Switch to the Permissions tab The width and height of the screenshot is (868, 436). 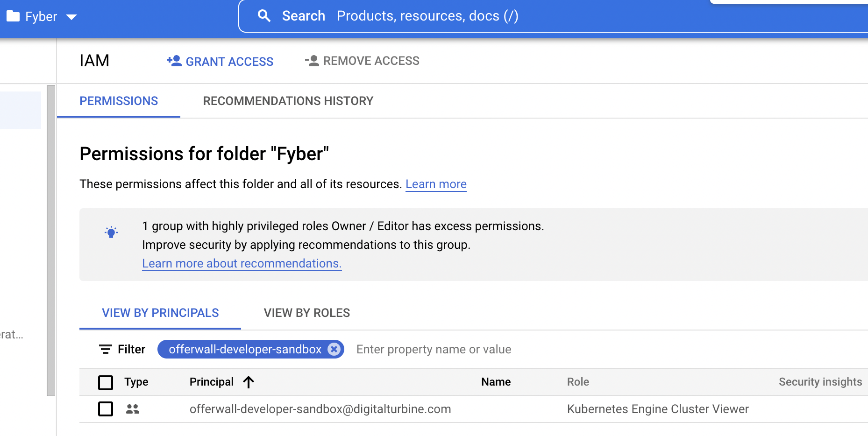pyautogui.click(x=119, y=101)
